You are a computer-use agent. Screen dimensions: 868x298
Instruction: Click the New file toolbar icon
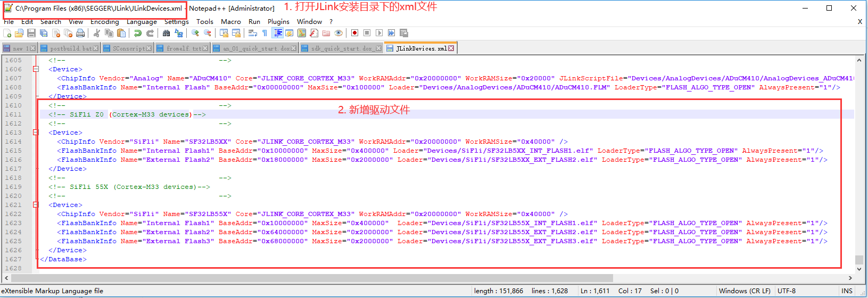pos(7,33)
